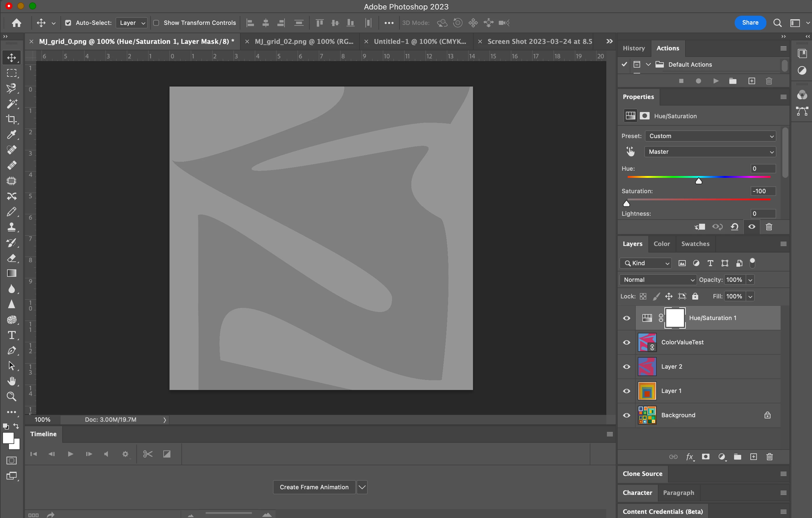Choose the Clone Stamp tool
812x518 pixels.
pyautogui.click(x=12, y=227)
